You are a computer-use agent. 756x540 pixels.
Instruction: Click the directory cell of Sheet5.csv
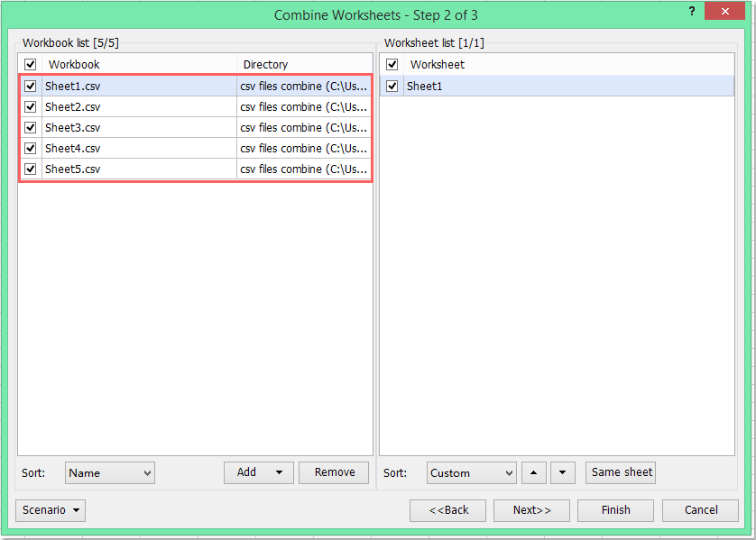click(x=304, y=169)
